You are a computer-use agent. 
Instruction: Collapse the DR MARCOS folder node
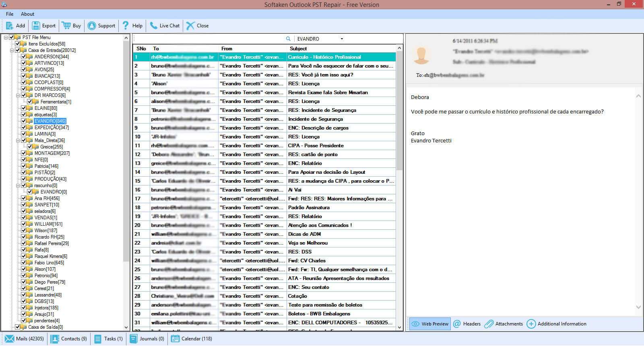[18, 95]
